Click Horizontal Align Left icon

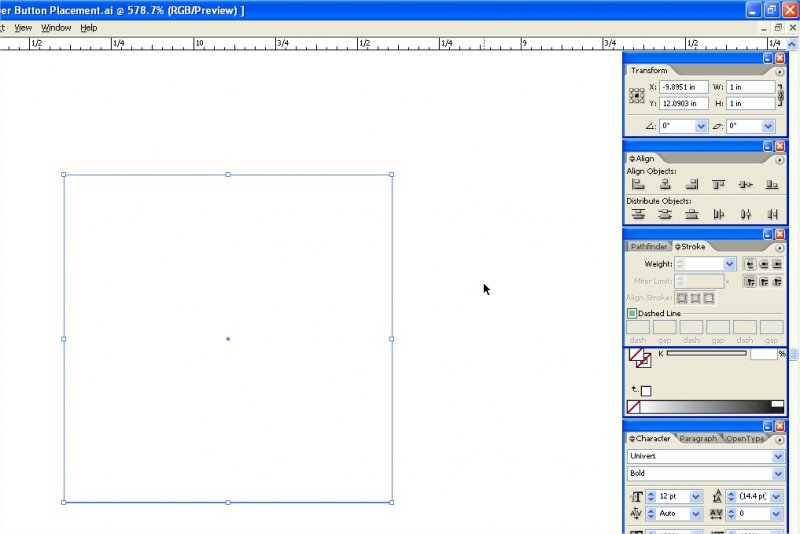[x=638, y=185]
